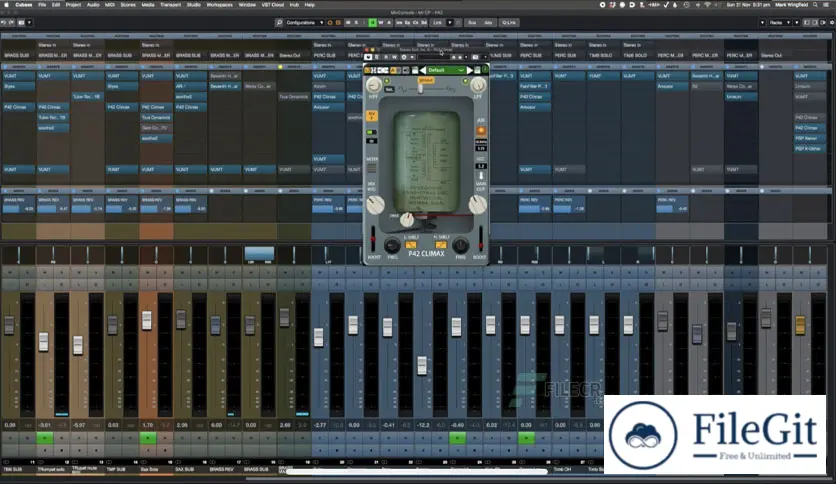Toggle the green LED next to LPF knob
Viewport: 836px width, 484px height.
click(x=465, y=80)
